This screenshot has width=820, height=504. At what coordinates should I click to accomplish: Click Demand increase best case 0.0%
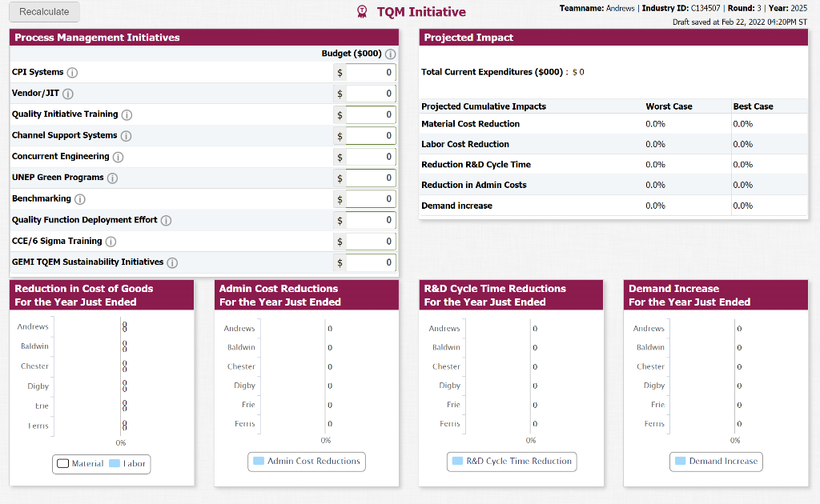coord(742,206)
